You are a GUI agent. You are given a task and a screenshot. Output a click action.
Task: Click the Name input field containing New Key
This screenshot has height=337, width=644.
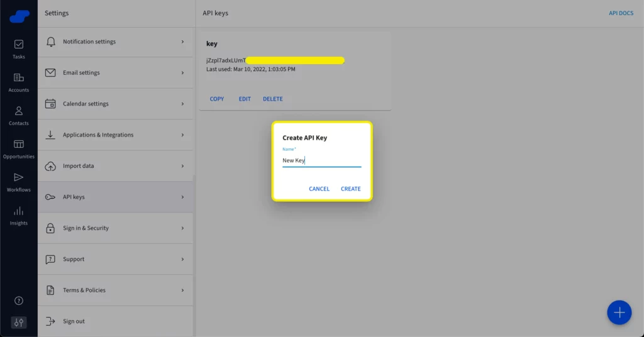(321, 161)
